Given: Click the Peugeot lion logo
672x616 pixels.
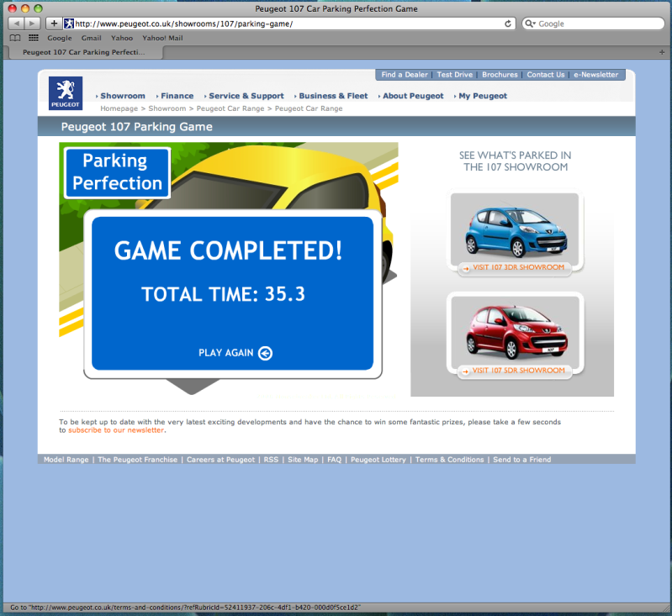Looking at the screenshot, I should [65, 93].
